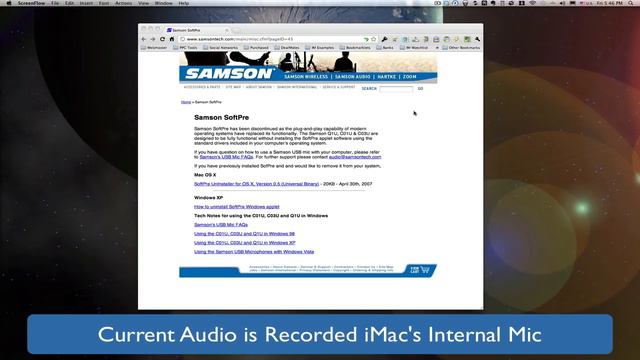Go to Samson Audio in header

pos(353,77)
